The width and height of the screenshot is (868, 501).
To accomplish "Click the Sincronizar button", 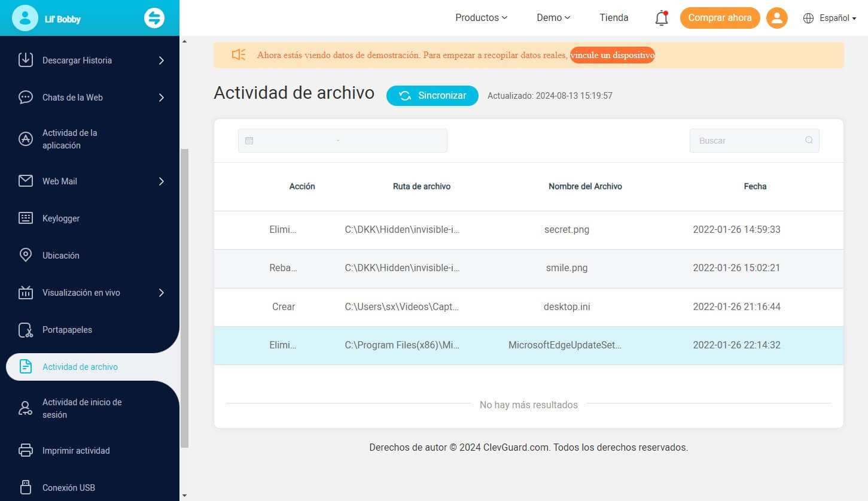I will pos(433,96).
